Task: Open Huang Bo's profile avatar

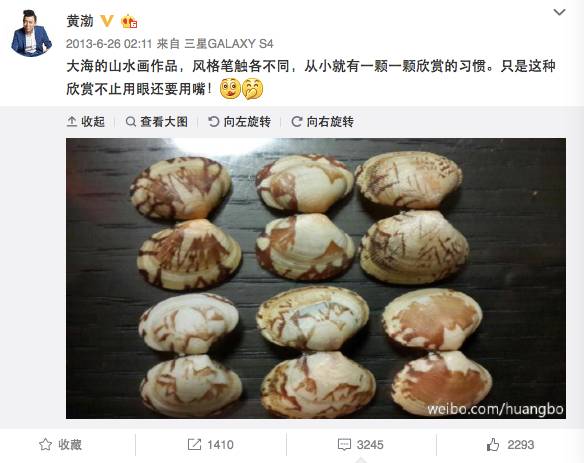Action: pos(31,33)
